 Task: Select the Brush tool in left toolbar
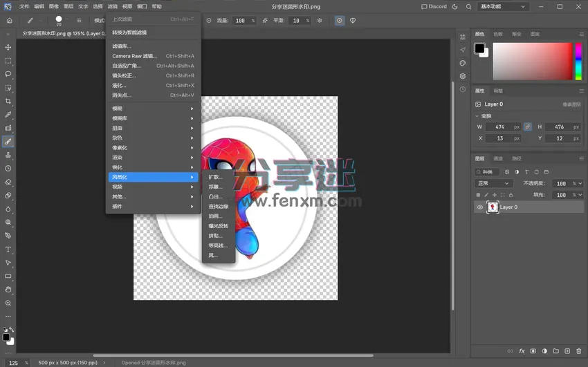tap(8, 142)
